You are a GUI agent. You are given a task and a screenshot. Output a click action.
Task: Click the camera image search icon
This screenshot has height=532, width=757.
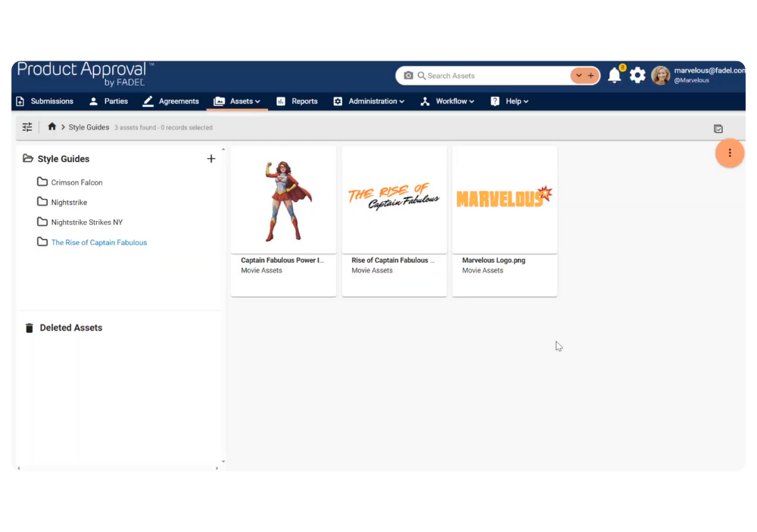[409, 76]
